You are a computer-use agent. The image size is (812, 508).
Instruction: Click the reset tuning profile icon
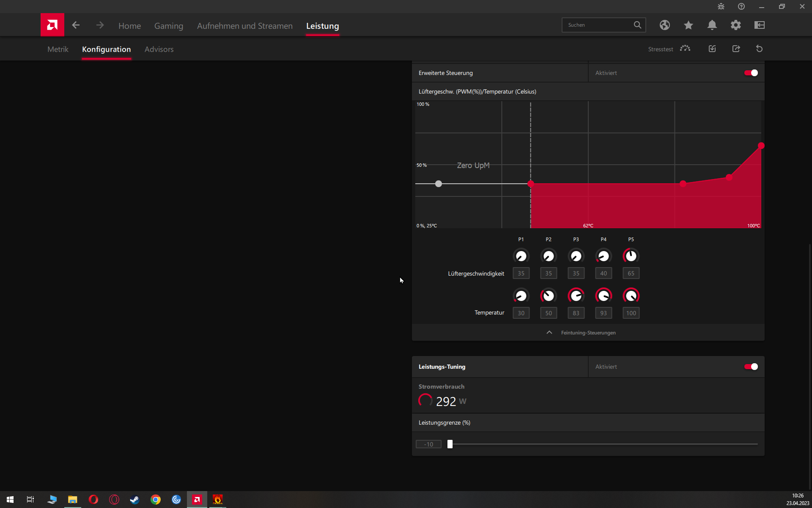759,49
